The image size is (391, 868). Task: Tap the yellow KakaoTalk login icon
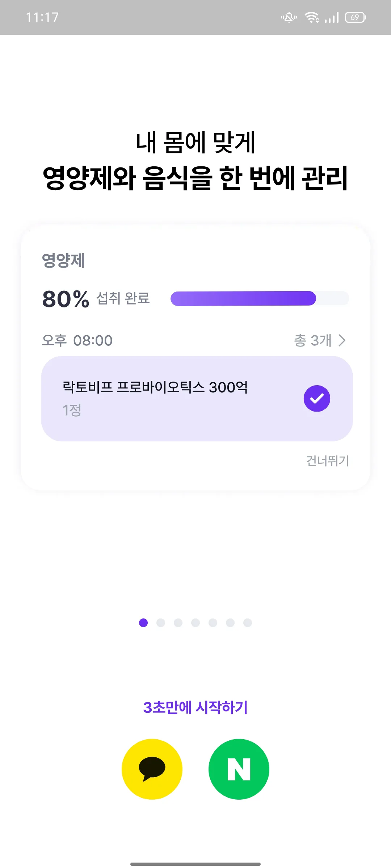pyautogui.click(x=152, y=769)
